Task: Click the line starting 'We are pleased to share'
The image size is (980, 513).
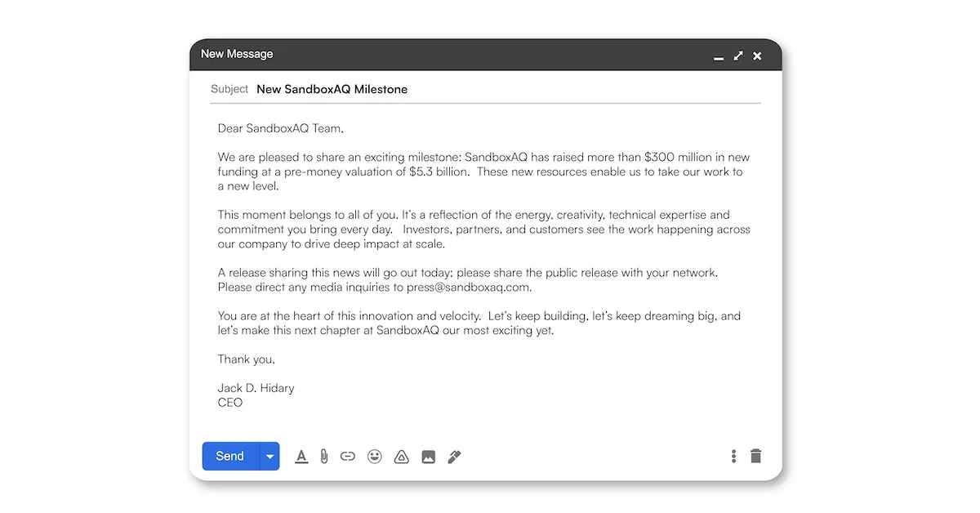Action: (x=483, y=157)
